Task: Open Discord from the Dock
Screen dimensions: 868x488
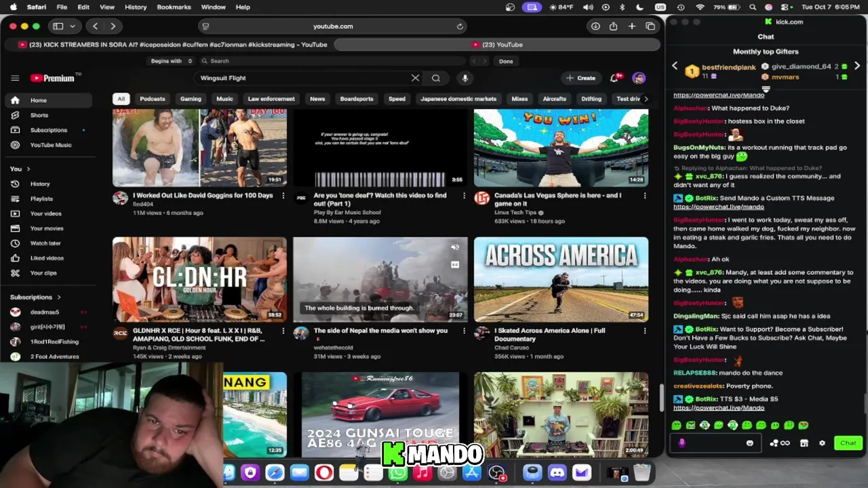Action: click(557, 472)
